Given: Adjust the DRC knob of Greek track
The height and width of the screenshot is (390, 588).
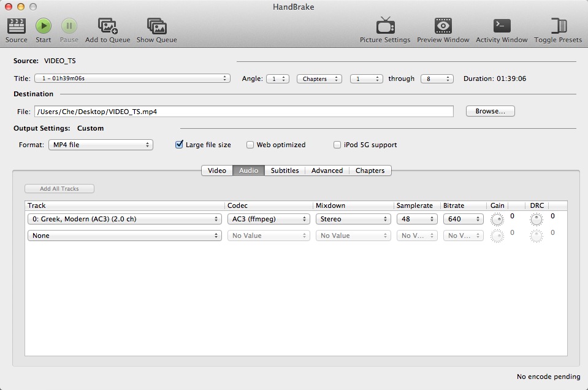Looking at the screenshot, I should [x=536, y=220].
